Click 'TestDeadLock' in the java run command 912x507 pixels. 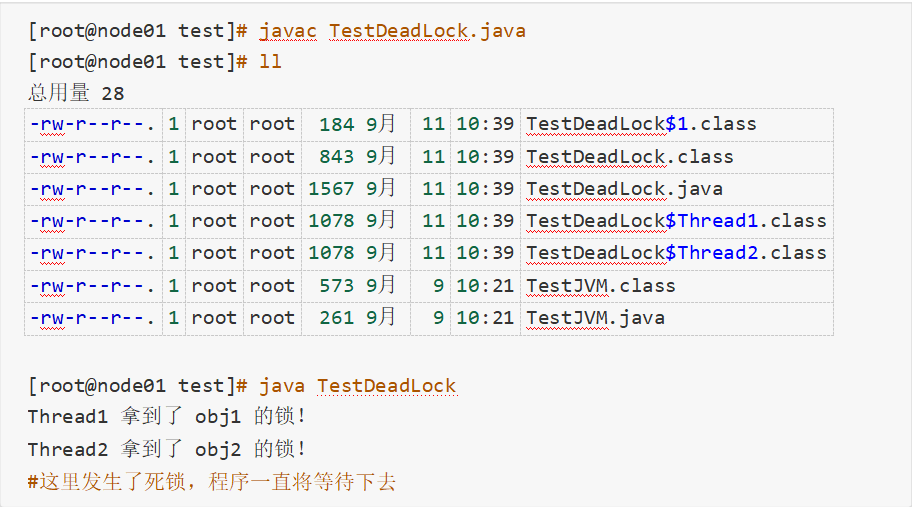386,385
